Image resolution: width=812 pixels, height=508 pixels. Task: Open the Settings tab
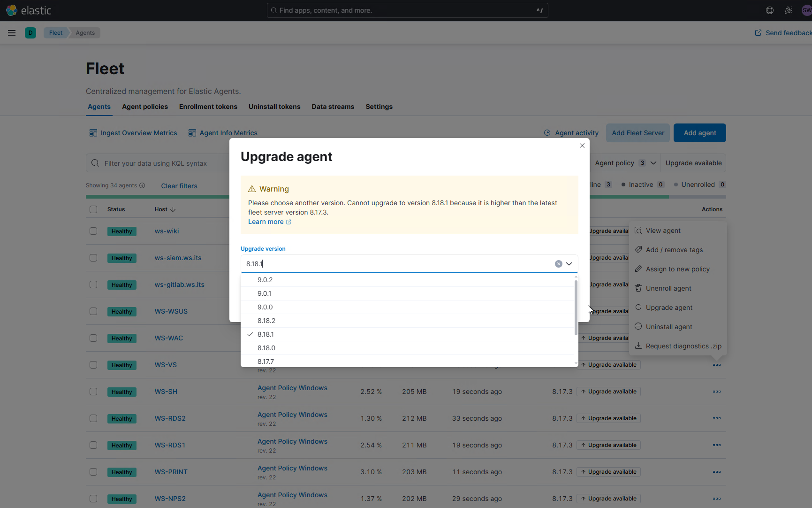tap(379, 107)
